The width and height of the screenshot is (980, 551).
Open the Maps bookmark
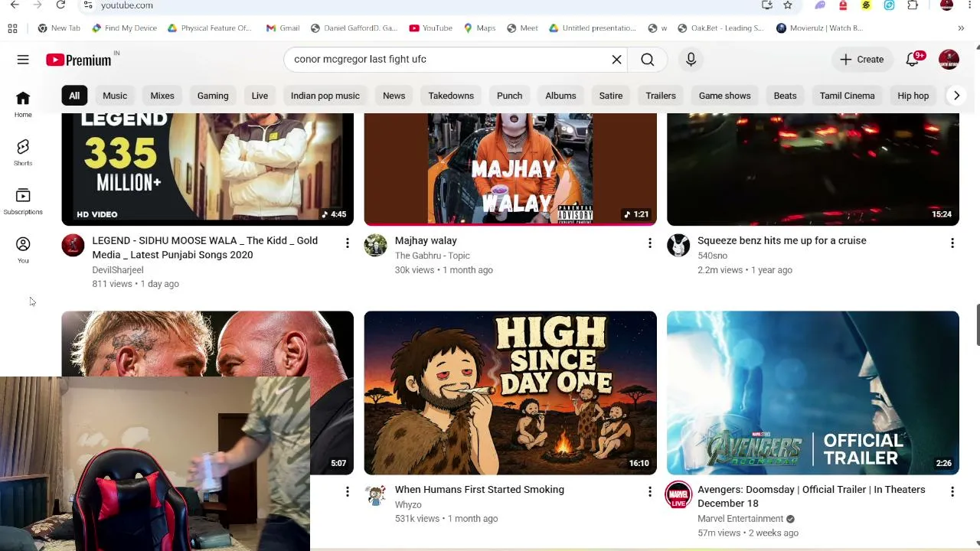pos(479,28)
